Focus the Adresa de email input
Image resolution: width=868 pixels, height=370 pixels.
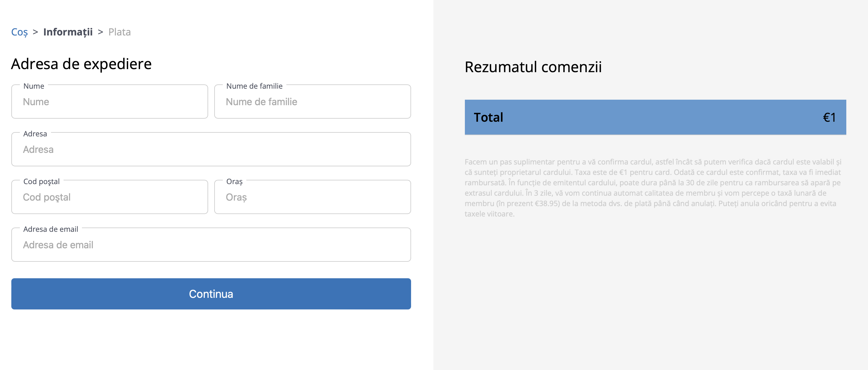[x=211, y=245]
